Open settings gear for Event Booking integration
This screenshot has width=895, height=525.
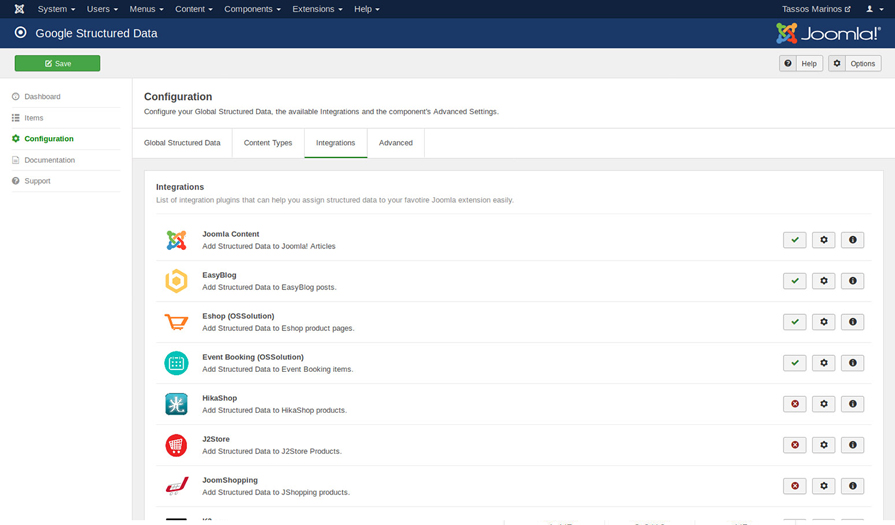(823, 363)
